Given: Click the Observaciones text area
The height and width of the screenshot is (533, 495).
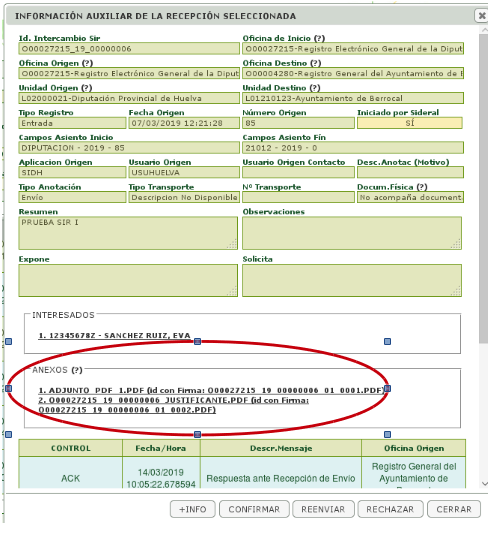Looking at the screenshot, I should click(352, 233).
